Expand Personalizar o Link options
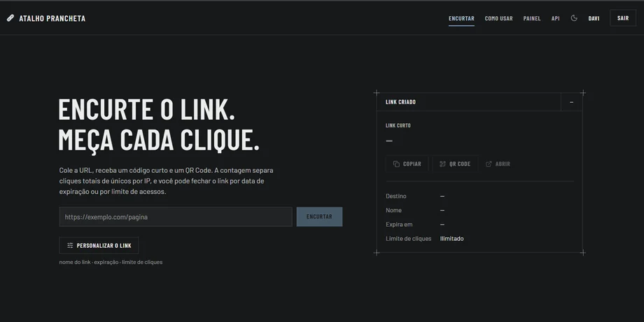Viewport: 644px width, 322px height. click(99, 245)
